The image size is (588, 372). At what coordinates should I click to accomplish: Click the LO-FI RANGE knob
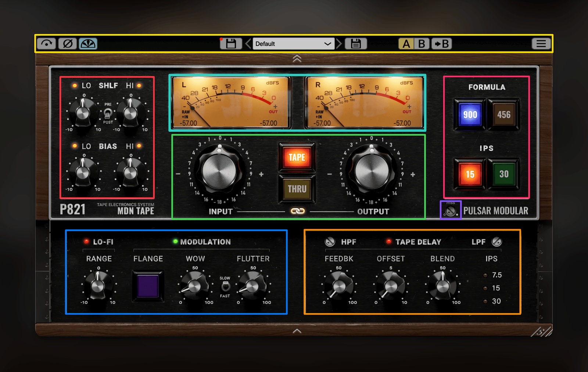(98, 285)
